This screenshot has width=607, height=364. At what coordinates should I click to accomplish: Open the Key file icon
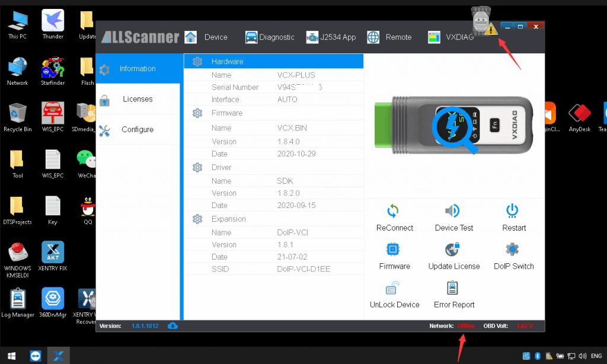[53, 210]
